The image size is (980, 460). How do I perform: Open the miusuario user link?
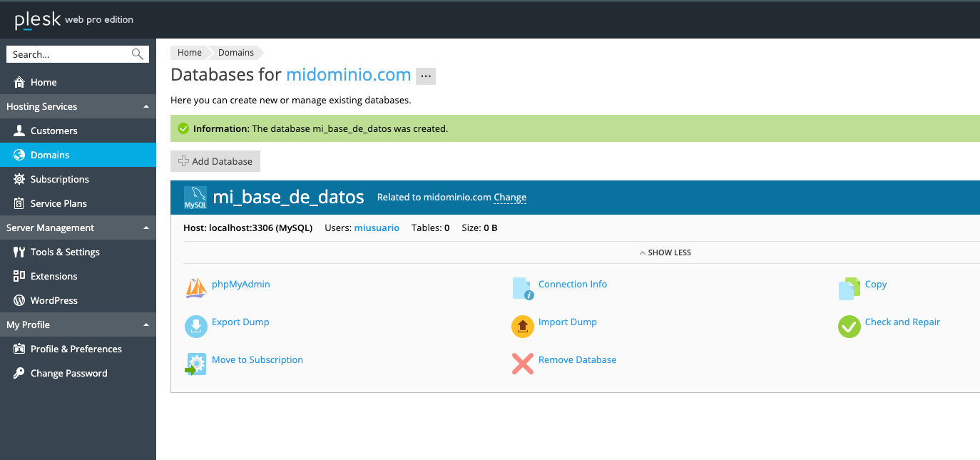point(377,228)
